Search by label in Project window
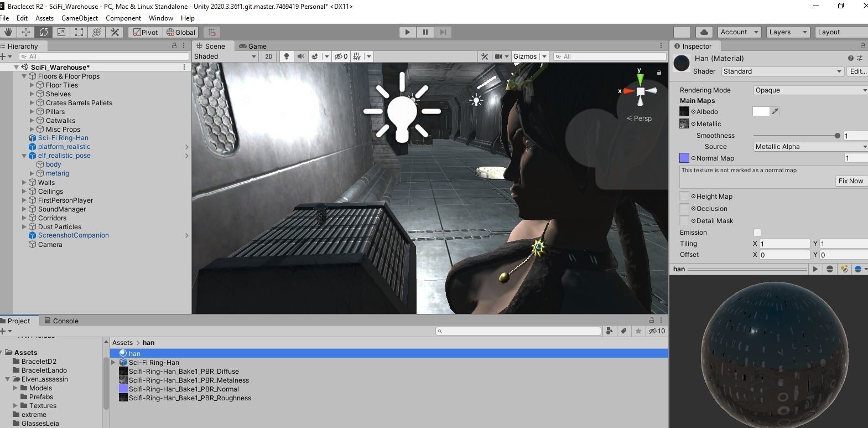868x428 pixels. click(x=624, y=331)
